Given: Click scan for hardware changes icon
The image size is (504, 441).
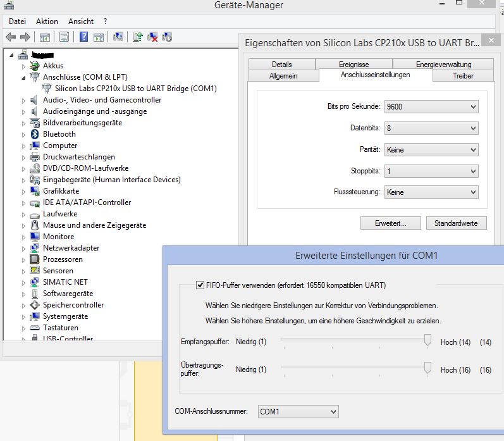Looking at the screenshot, I should (118, 37).
